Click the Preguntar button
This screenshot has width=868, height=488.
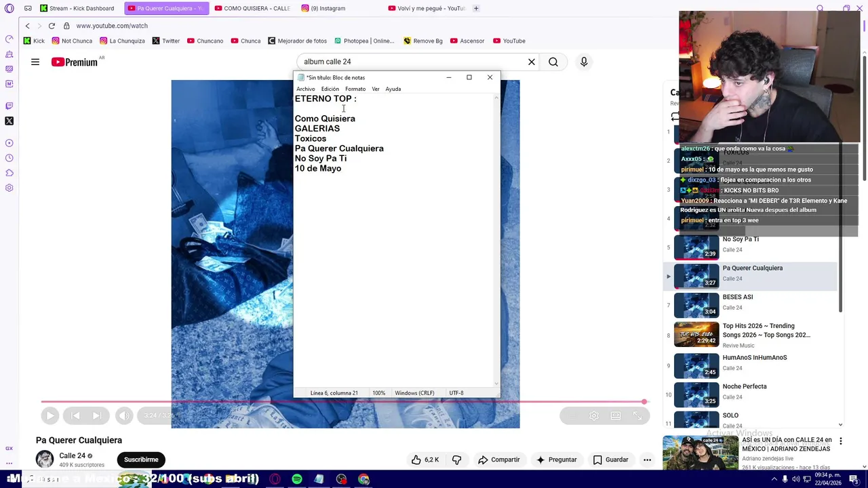(x=556, y=460)
